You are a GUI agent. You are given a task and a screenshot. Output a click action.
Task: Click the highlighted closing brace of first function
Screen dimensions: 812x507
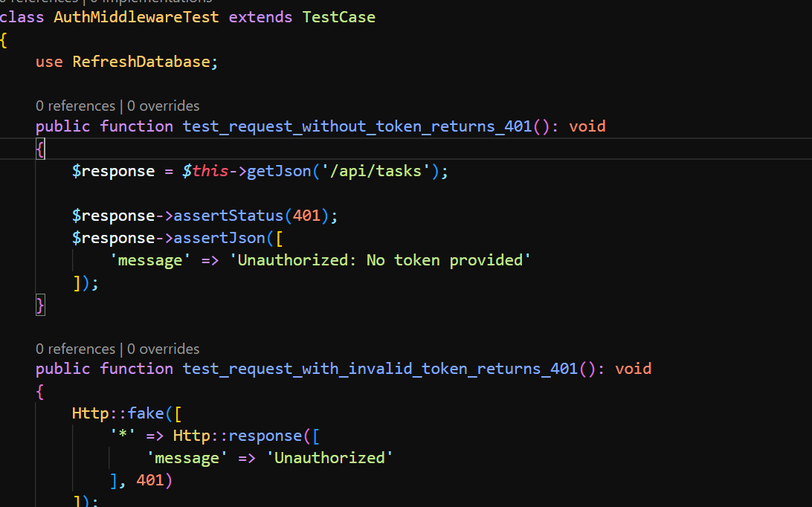(40, 305)
